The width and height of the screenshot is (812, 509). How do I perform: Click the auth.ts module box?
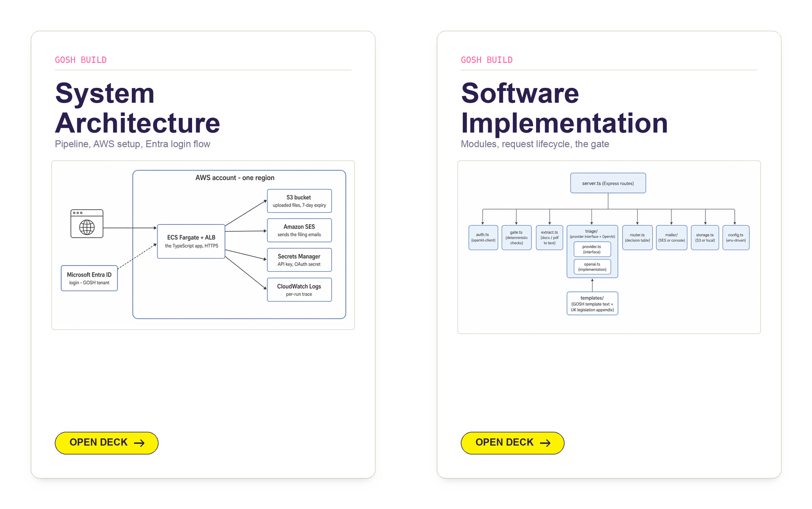[x=483, y=238]
